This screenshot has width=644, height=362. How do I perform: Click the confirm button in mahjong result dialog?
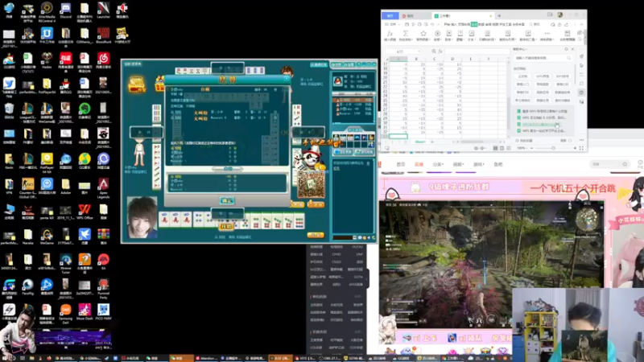(x=227, y=200)
